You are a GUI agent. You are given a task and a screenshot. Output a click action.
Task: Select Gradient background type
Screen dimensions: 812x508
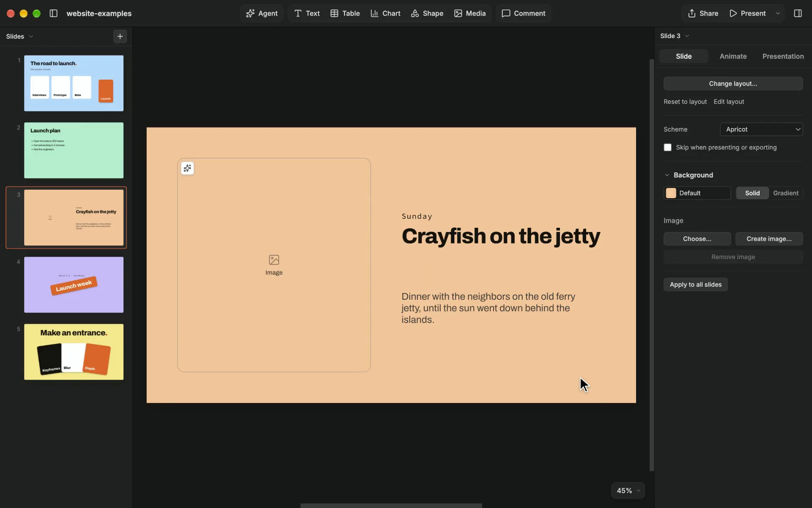click(786, 193)
